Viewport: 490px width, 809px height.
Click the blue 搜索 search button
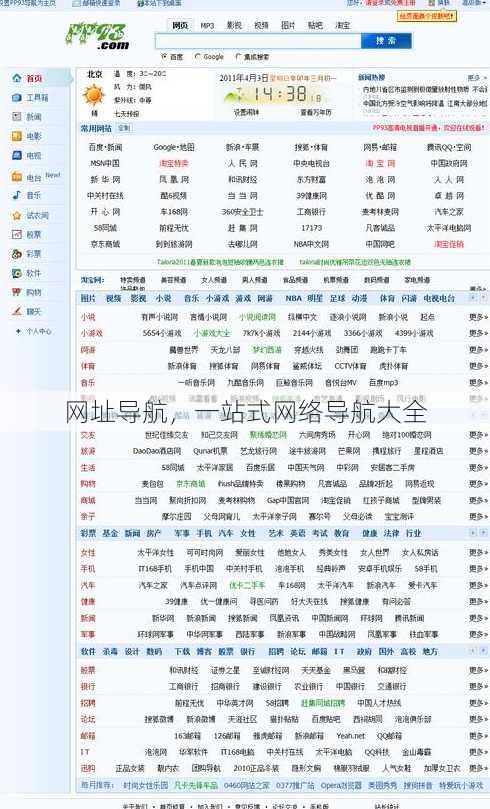tap(386, 41)
